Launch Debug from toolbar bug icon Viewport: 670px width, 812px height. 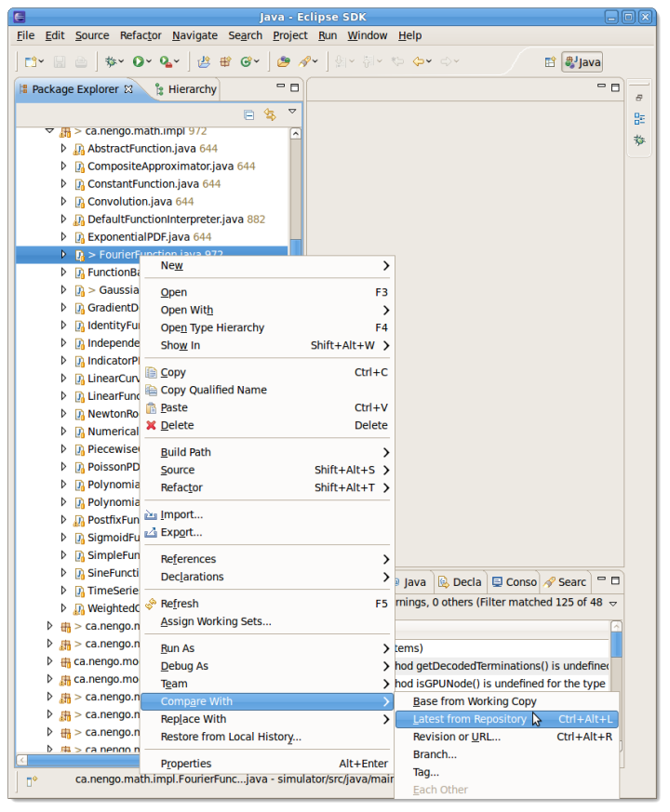pos(111,61)
